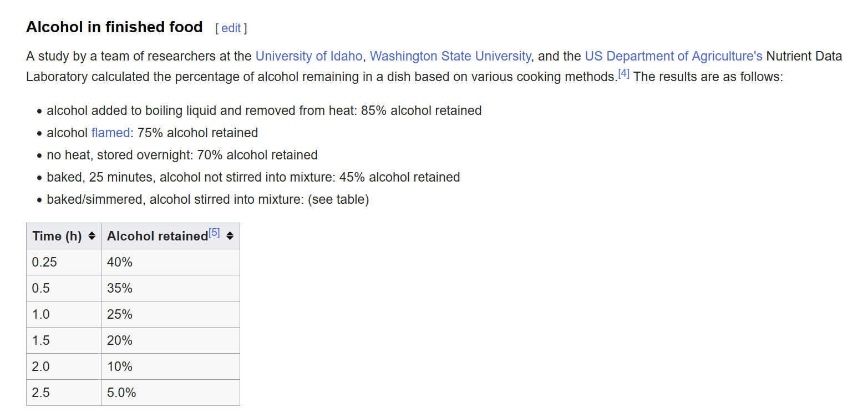Click the 20% alcohol retained cell
The width and height of the screenshot is (868, 417).
point(120,340)
